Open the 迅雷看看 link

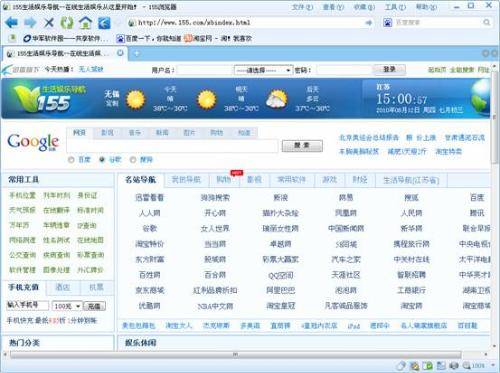coord(149,198)
